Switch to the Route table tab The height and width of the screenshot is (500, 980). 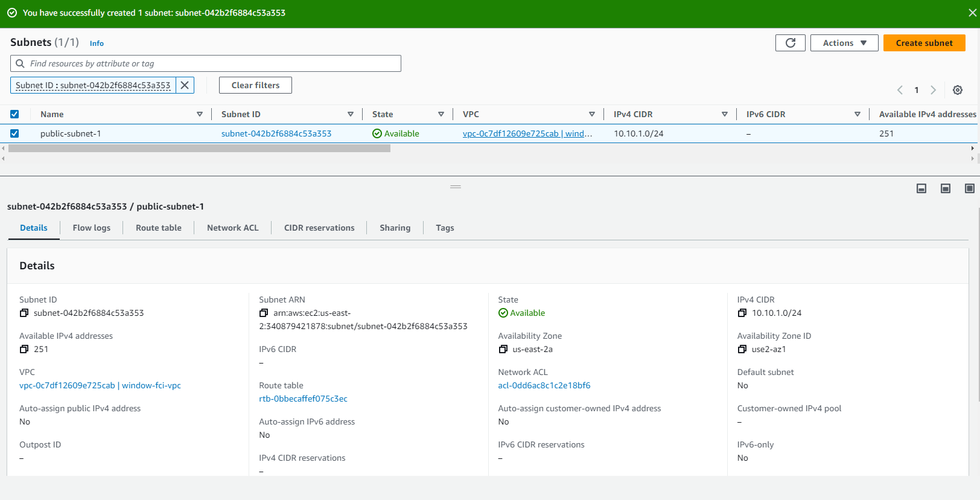[x=159, y=228]
